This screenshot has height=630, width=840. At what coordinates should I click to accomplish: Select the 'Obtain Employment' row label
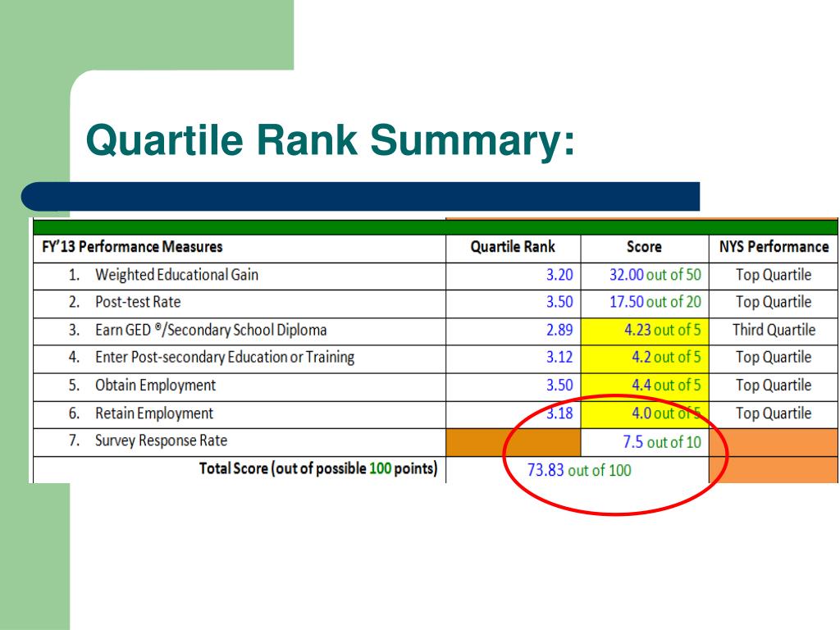click(x=155, y=386)
